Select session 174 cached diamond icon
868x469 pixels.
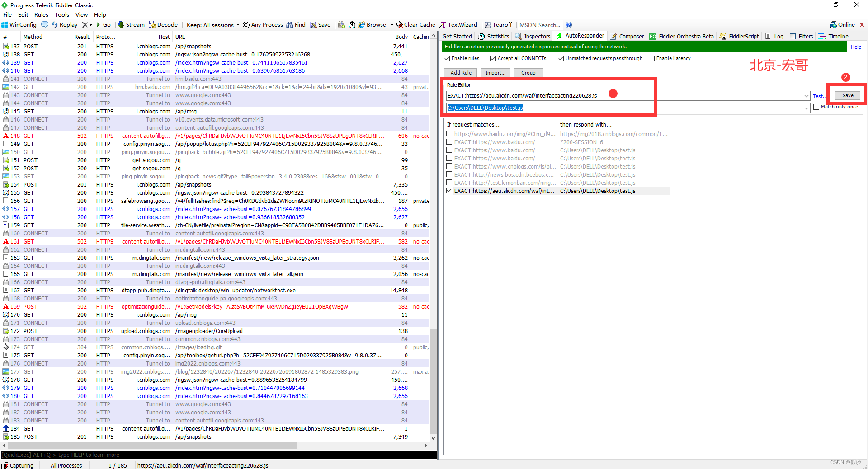coord(6,347)
